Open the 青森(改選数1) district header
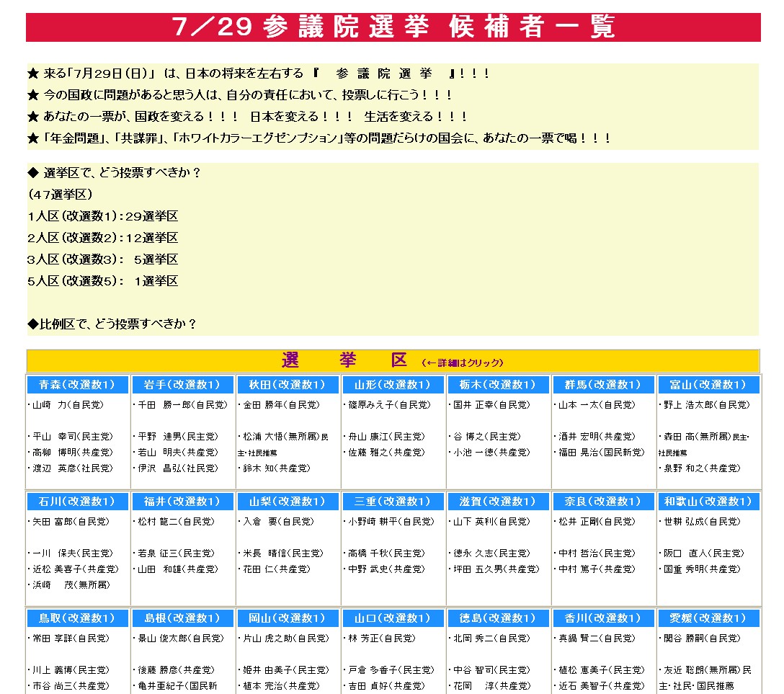Image resolution: width=784 pixels, height=694 pixels. click(77, 385)
